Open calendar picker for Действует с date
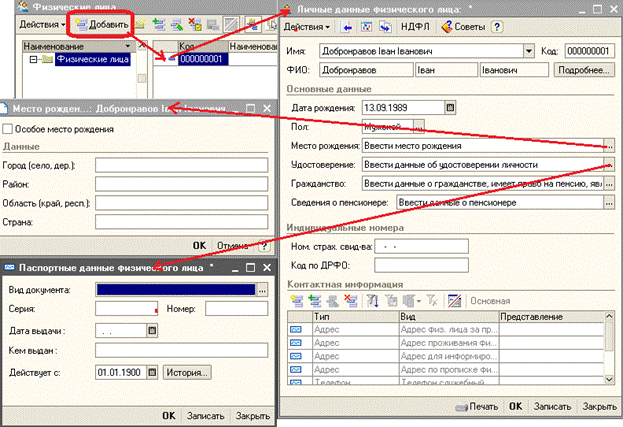 (x=151, y=372)
